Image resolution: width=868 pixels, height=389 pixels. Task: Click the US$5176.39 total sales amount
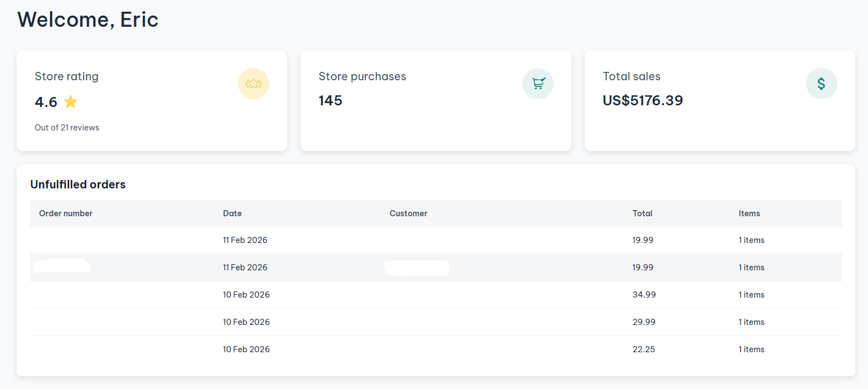tap(642, 101)
